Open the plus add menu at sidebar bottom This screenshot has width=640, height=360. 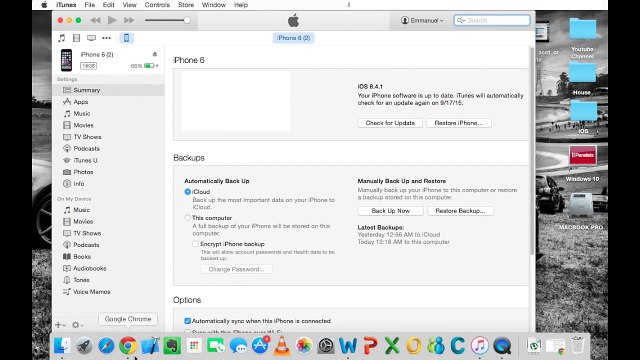point(60,325)
